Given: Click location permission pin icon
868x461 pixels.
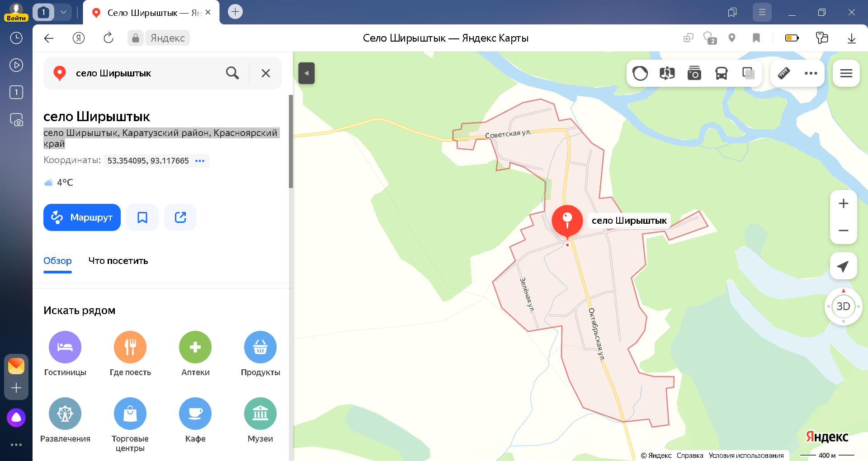Looking at the screenshot, I should tap(732, 38).
